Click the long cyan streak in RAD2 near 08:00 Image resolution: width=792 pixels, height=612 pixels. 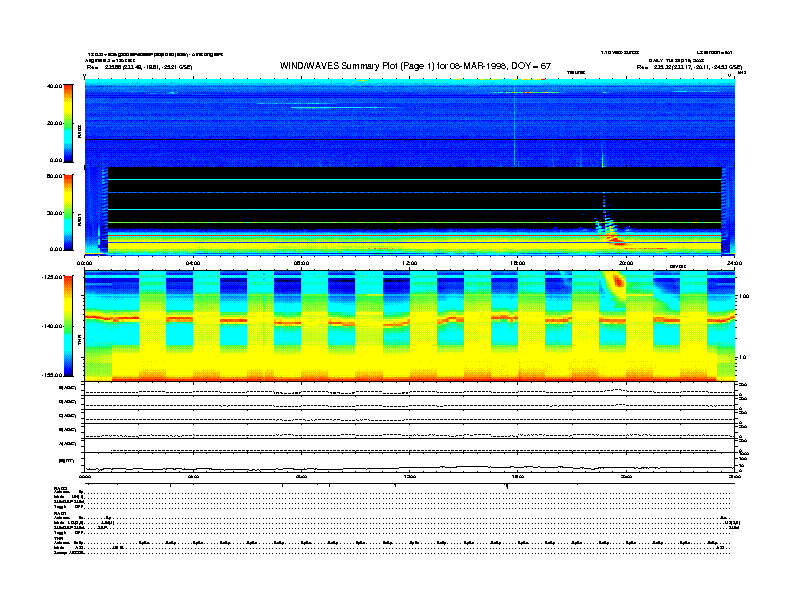[343, 107]
